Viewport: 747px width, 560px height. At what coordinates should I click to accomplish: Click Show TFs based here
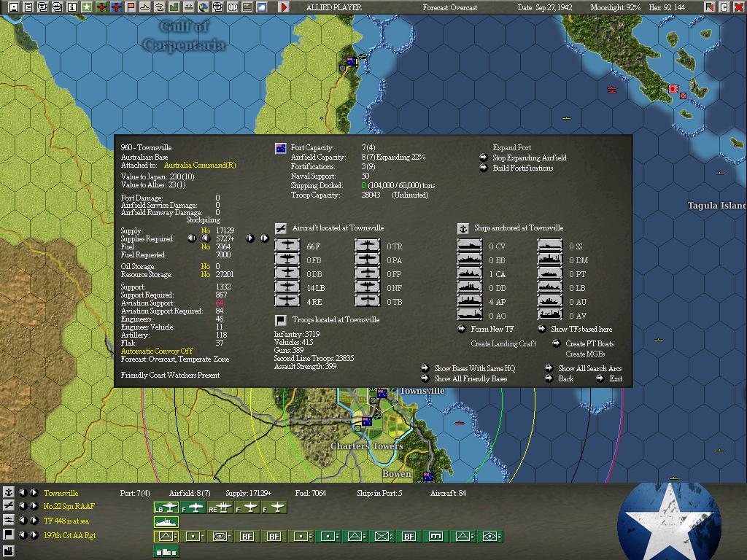pyautogui.click(x=581, y=329)
